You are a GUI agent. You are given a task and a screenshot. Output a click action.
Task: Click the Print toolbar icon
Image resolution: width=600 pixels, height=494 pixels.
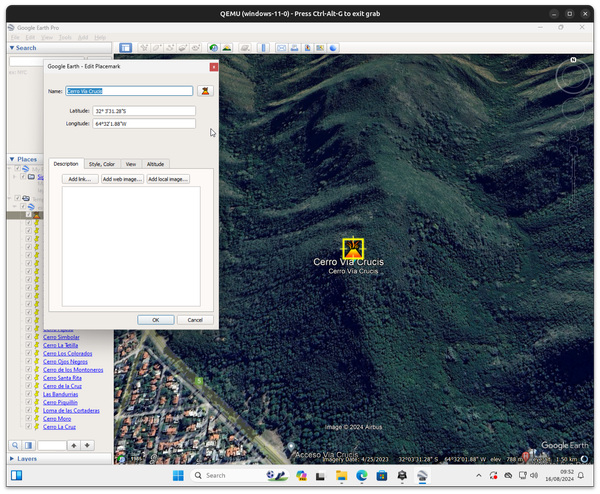294,48
